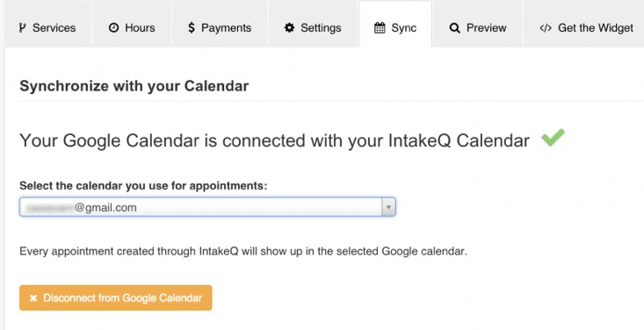Disconnect from Google Calendar
This screenshot has width=644, height=330.
[115, 298]
